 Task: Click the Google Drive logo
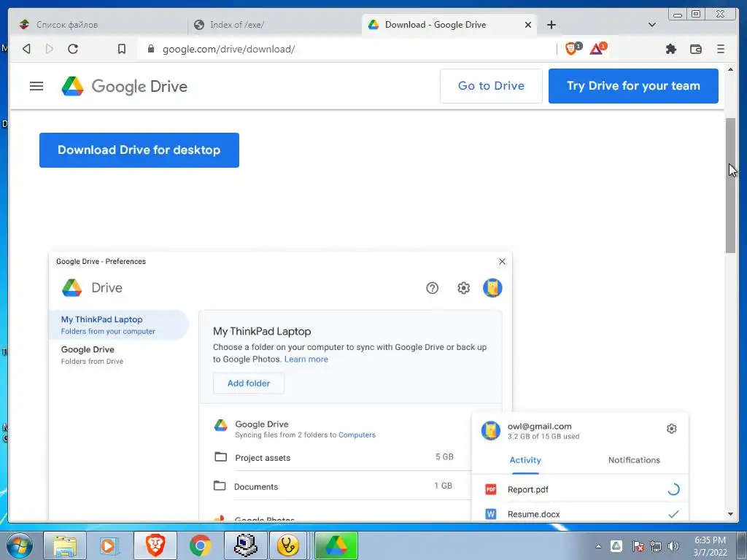125,86
